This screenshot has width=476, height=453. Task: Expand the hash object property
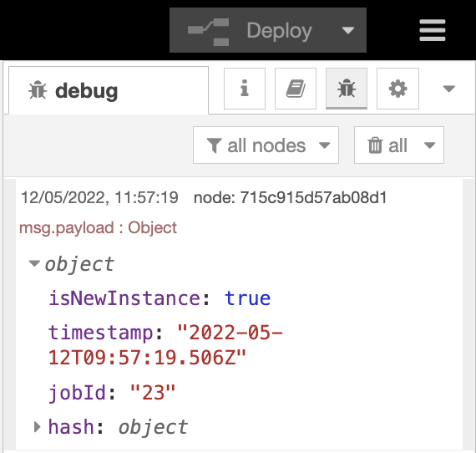tap(37, 427)
